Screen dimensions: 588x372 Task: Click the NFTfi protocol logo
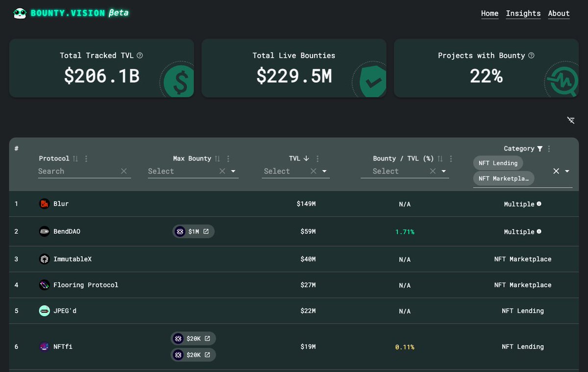(x=44, y=347)
